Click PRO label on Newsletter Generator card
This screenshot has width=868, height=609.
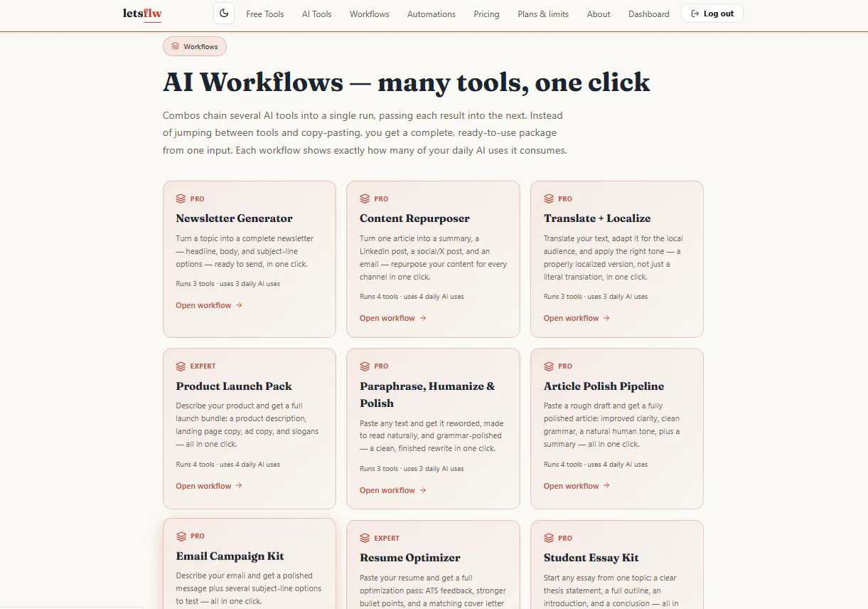[x=197, y=199]
